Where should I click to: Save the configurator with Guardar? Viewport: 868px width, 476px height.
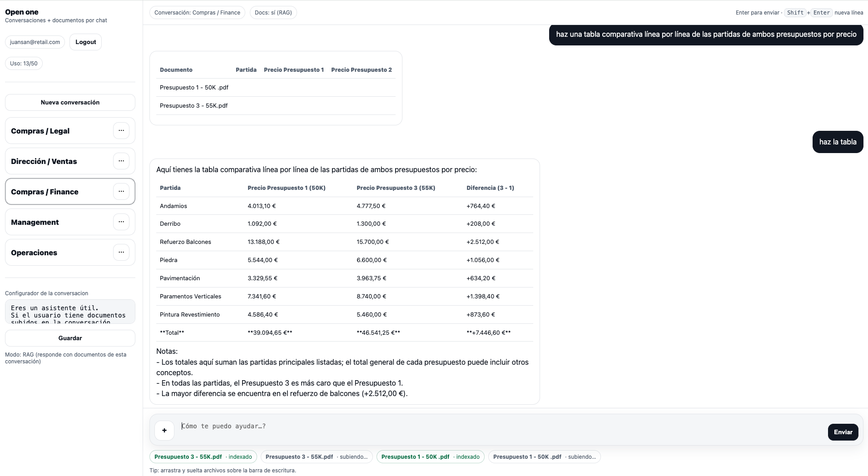click(69, 338)
